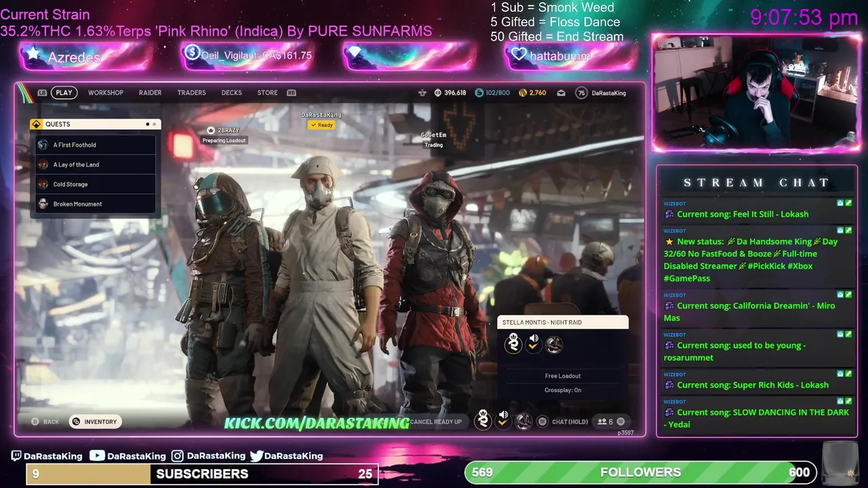868x488 pixels.
Task: Click third squad avatar in map panel
Action: click(x=554, y=344)
